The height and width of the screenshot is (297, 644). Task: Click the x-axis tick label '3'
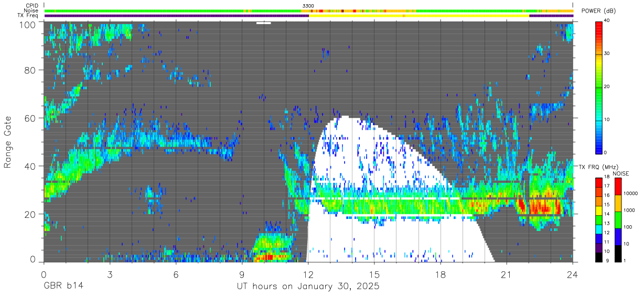[x=110, y=275]
